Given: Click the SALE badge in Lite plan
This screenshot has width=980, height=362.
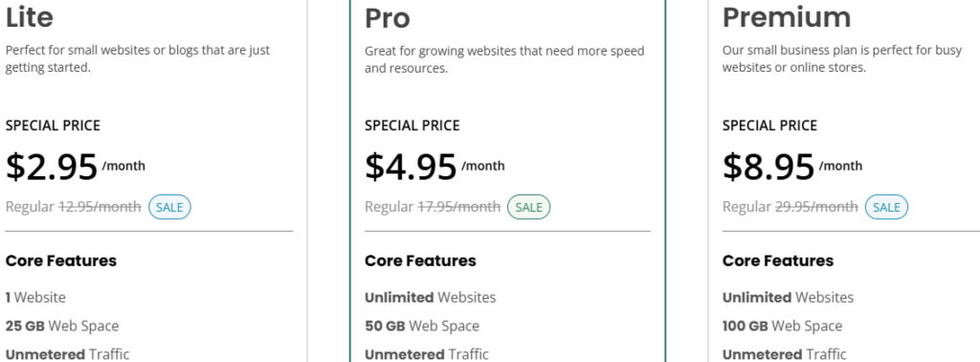Looking at the screenshot, I should (169, 208).
